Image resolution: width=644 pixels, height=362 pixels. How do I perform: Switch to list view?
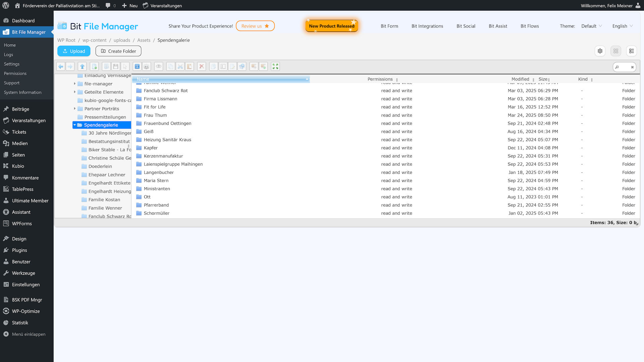(632, 51)
